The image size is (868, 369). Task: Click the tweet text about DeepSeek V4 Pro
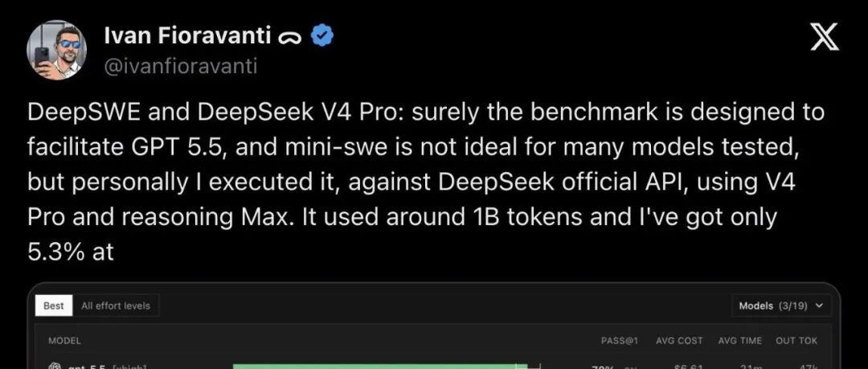click(x=426, y=182)
